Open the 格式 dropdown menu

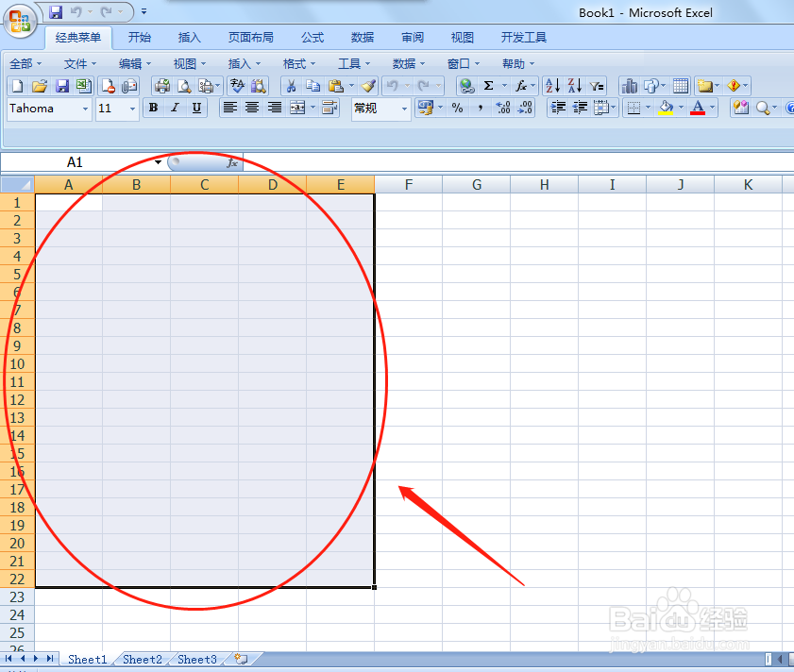tap(298, 64)
